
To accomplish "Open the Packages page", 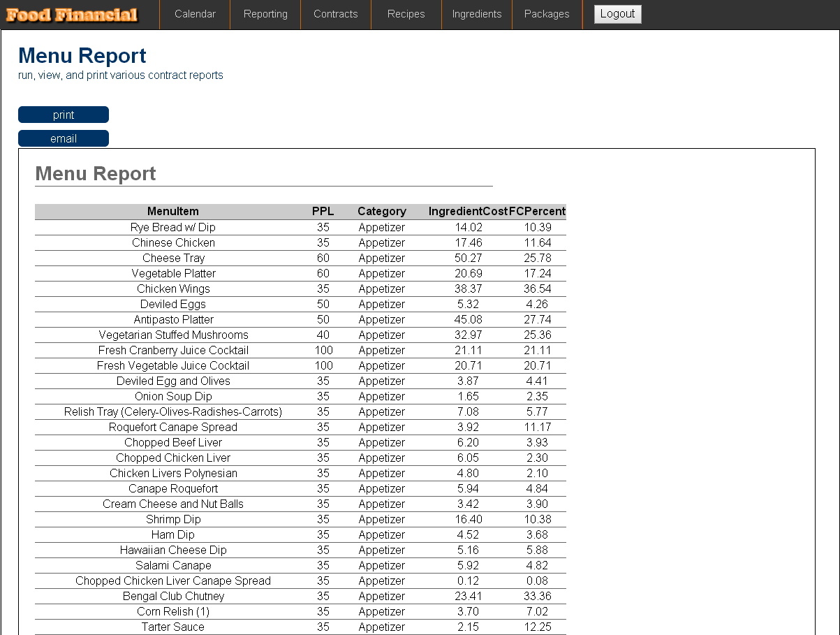I will point(546,14).
